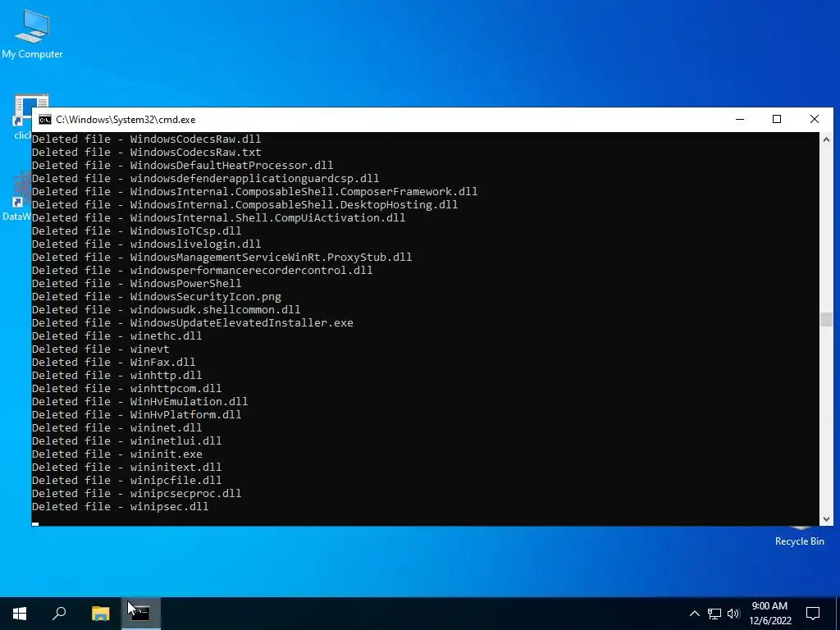Click the line WindowsInternal.Shell.CompUiActivation.dll

[x=218, y=217]
